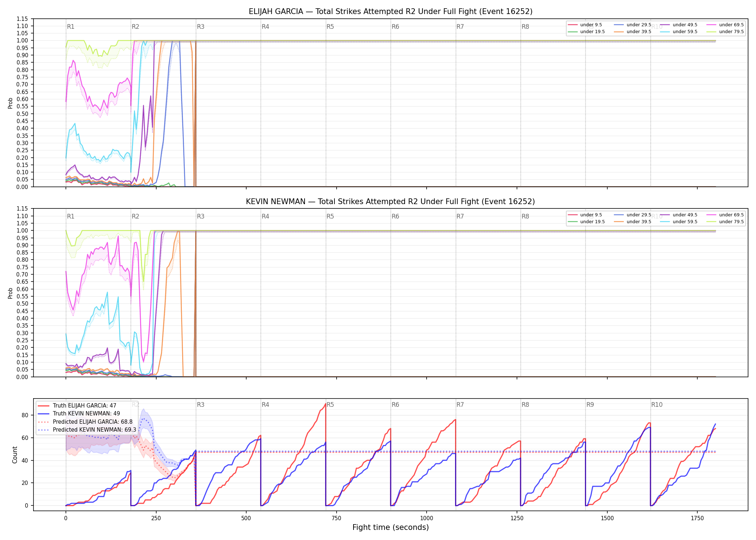
Task: Click the 'Prob' y-axis label of the top chart
Action: pyautogui.click(x=10, y=103)
